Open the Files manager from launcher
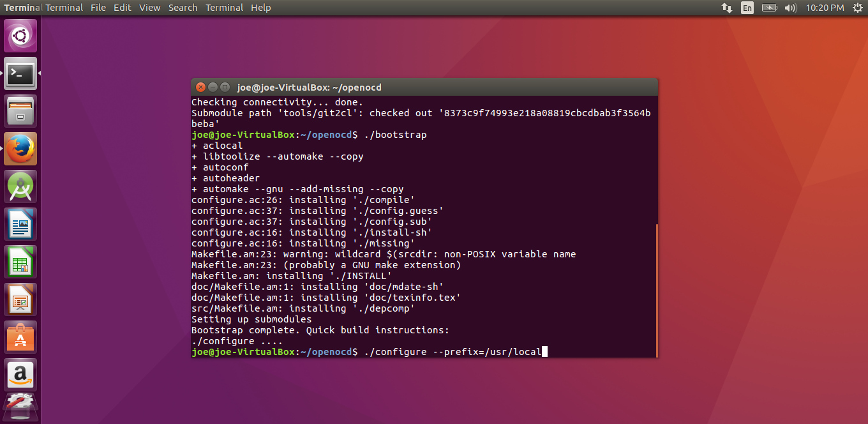868x424 pixels. tap(21, 112)
